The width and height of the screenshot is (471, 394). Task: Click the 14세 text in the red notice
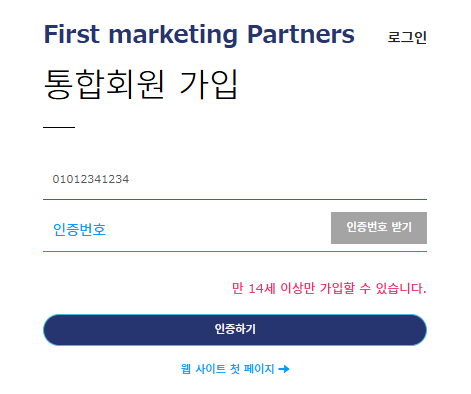coord(262,288)
